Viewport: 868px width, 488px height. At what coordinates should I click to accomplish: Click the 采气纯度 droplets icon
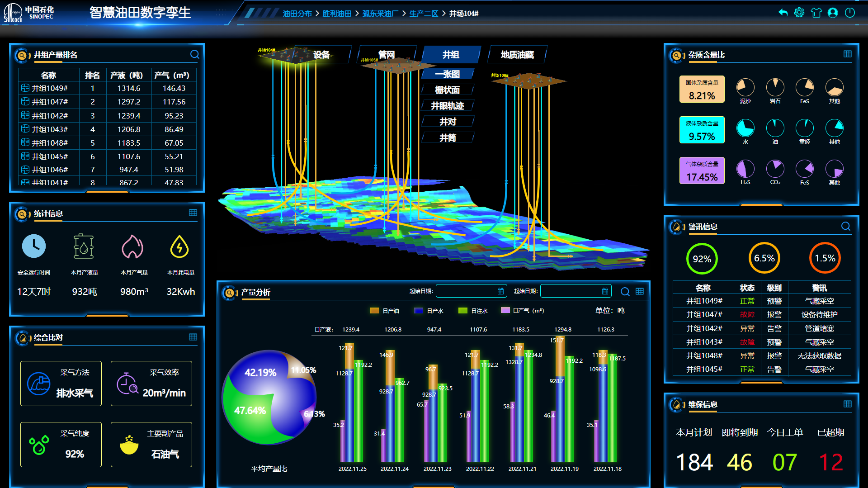[x=39, y=445]
